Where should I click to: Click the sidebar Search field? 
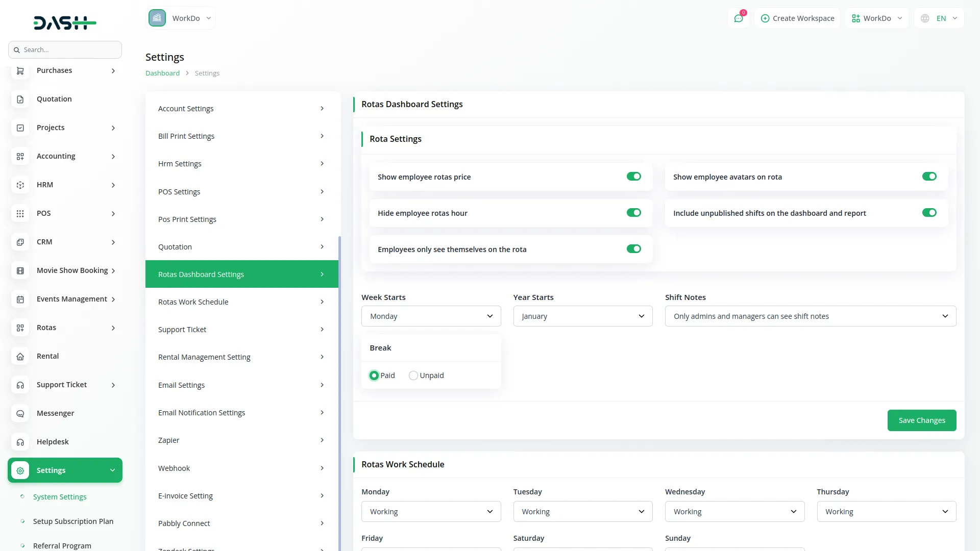pos(65,50)
